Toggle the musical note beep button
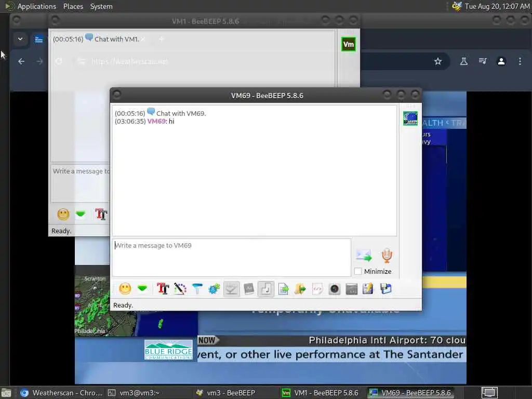This screenshot has width=532, height=399. click(x=265, y=289)
